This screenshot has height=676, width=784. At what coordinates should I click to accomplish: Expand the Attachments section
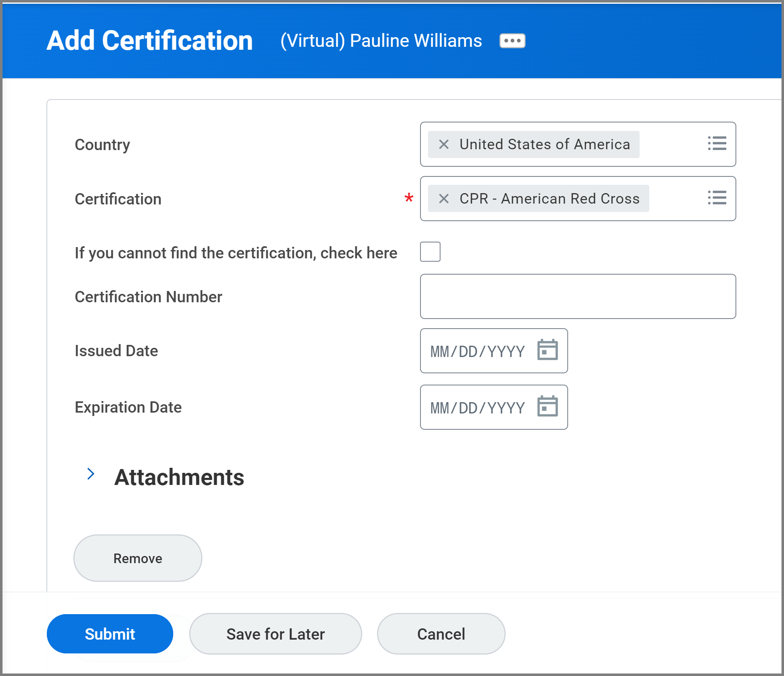coord(91,474)
